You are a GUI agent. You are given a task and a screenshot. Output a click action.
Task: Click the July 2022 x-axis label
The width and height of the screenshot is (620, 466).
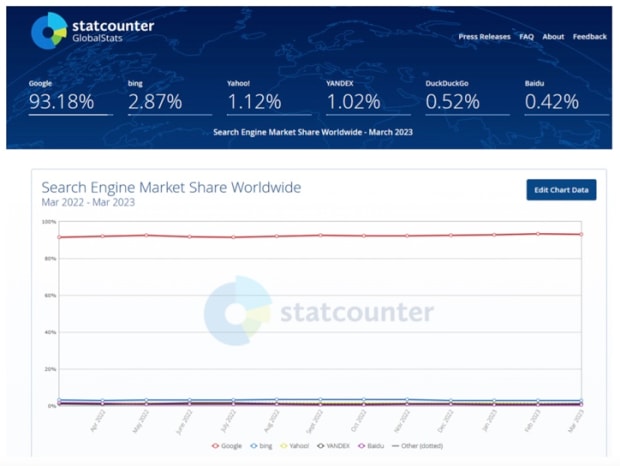[x=228, y=421]
